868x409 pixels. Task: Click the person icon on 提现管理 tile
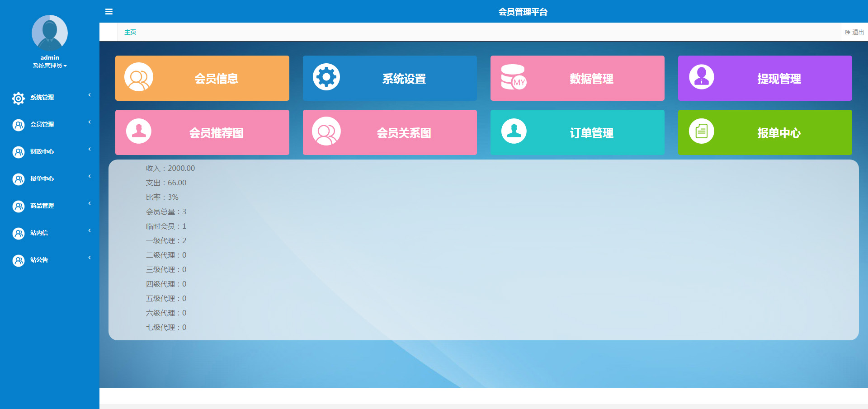point(701,77)
